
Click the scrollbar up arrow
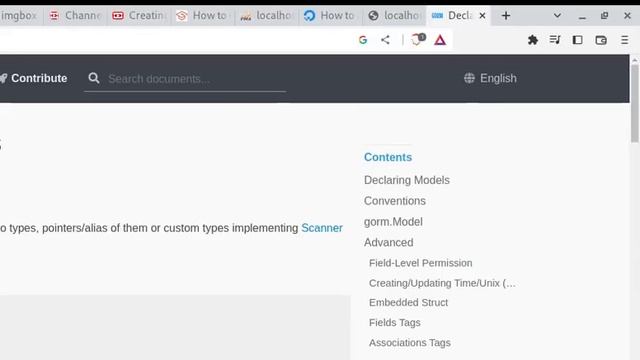pyautogui.click(x=635, y=60)
